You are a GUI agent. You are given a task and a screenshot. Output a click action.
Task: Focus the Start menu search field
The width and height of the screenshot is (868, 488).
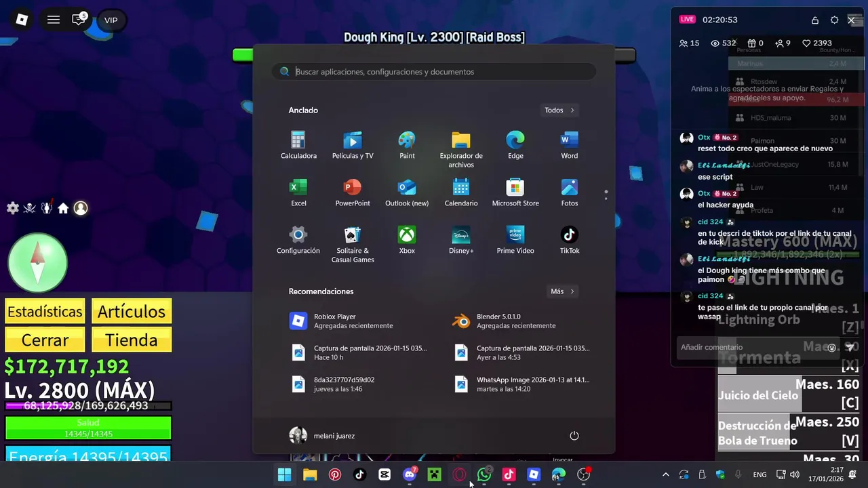click(x=434, y=71)
